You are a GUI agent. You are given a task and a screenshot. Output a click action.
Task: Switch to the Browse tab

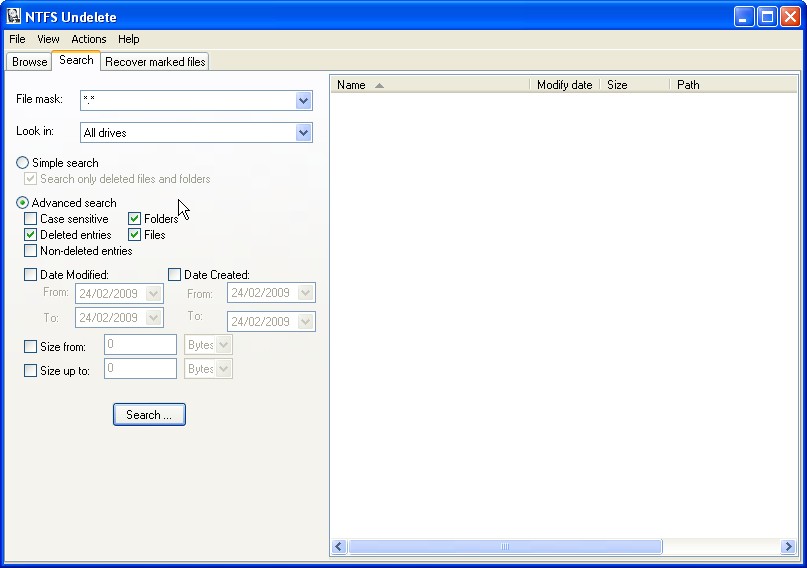click(x=29, y=62)
